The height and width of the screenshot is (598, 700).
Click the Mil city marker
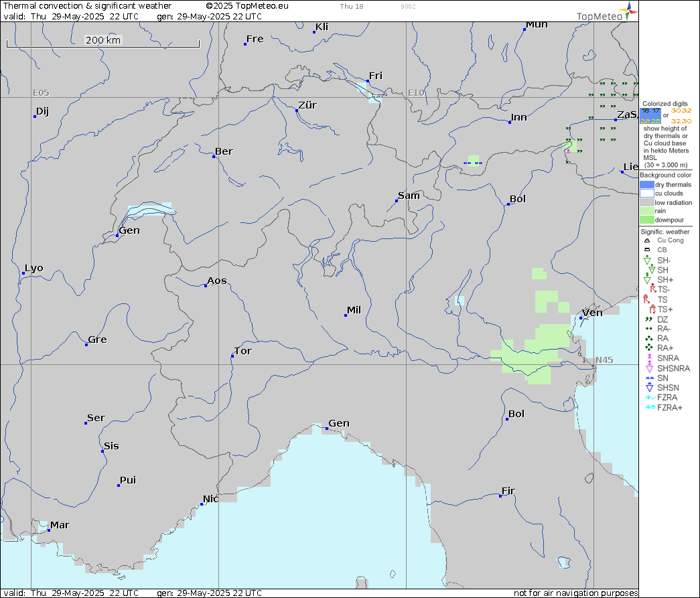pyautogui.click(x=346, y=315)
